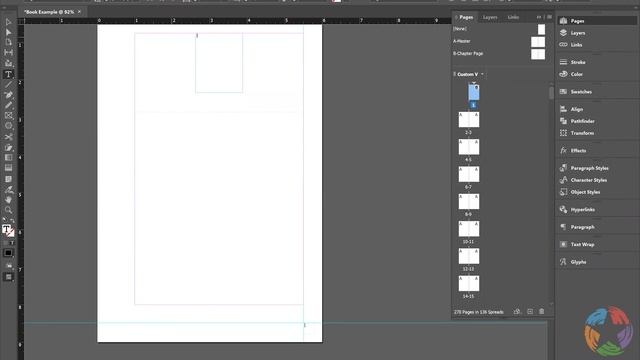This screenshot has height=360, width=640.
Task: Swap fill and stroke arrow
Action: coord(12,221)
